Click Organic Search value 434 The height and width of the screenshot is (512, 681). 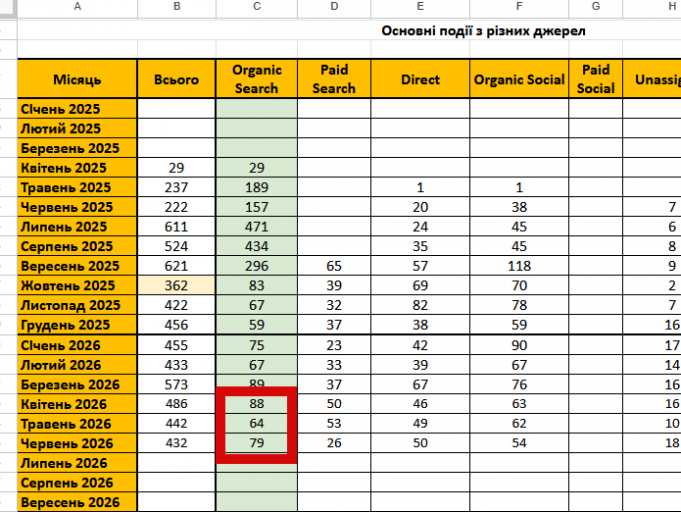click(x=257, y=246)
